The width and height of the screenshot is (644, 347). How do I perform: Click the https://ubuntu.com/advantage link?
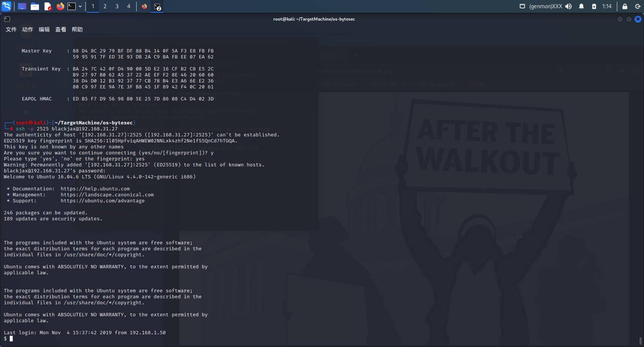103,201
